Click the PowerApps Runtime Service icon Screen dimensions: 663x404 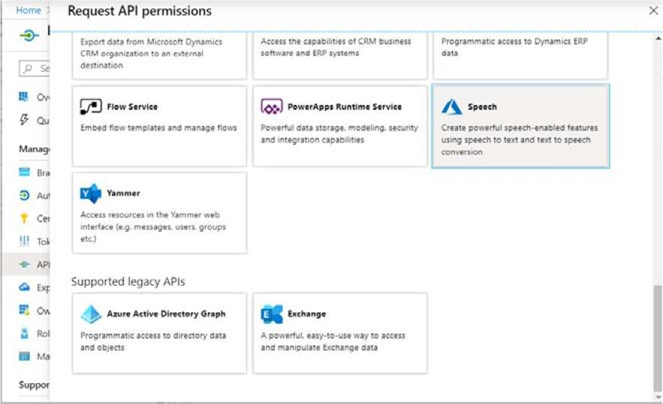[271, 107]
